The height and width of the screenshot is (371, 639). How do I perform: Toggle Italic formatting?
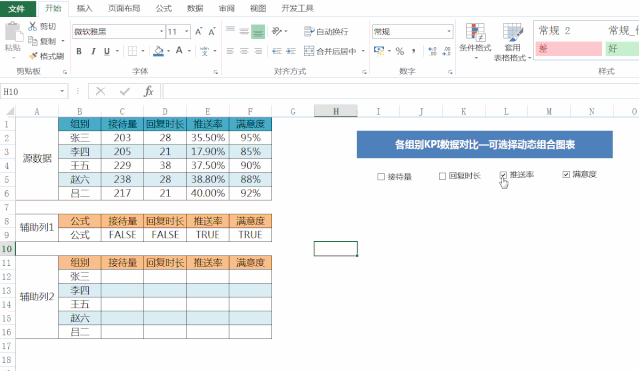[93, 51]
